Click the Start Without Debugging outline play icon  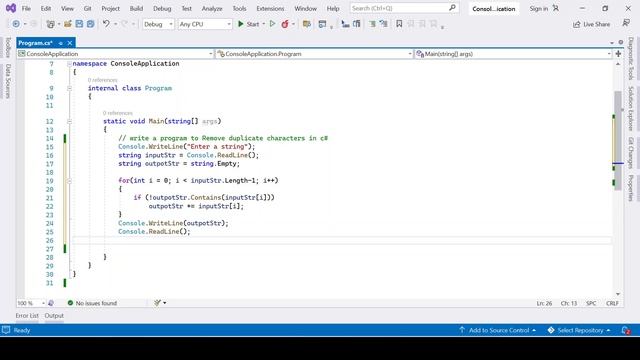pos(273,24)
